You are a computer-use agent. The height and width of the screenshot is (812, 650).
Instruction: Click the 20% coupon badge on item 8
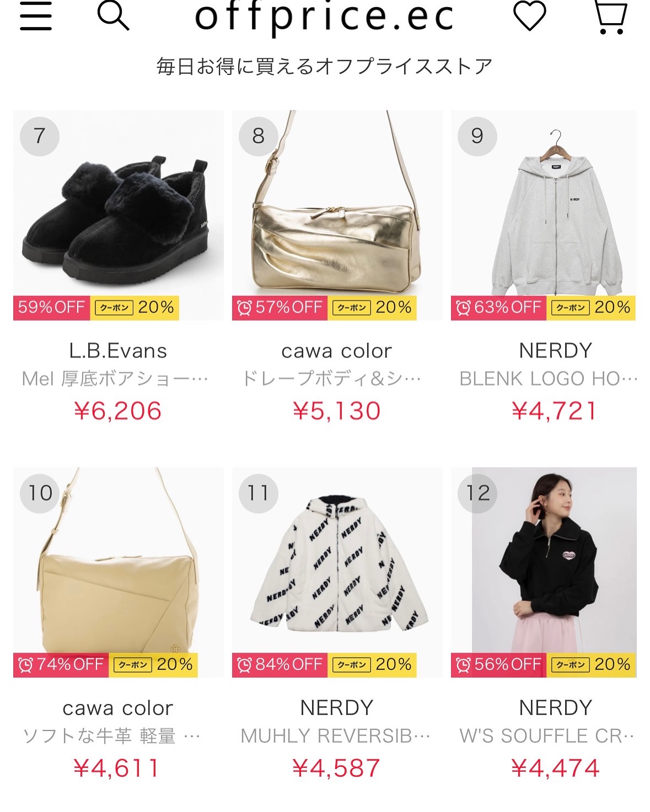click(372, 308)
